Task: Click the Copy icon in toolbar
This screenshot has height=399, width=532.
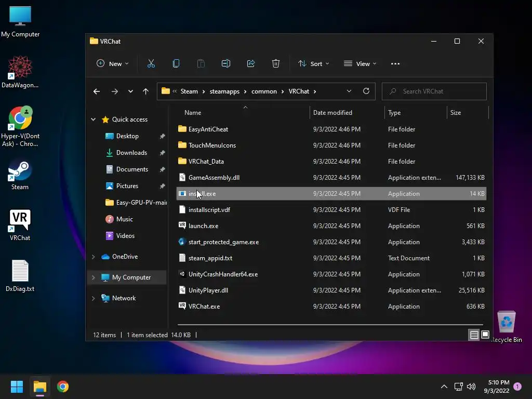Action: tap(176, 63)
